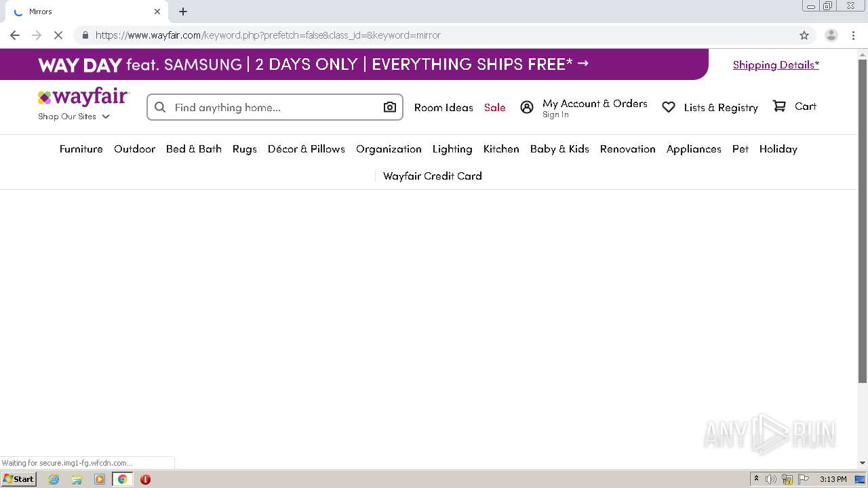The height and width of the screenshot is (488, 868).
Task: Open Chrome three-dot menu
Action: 853,35
